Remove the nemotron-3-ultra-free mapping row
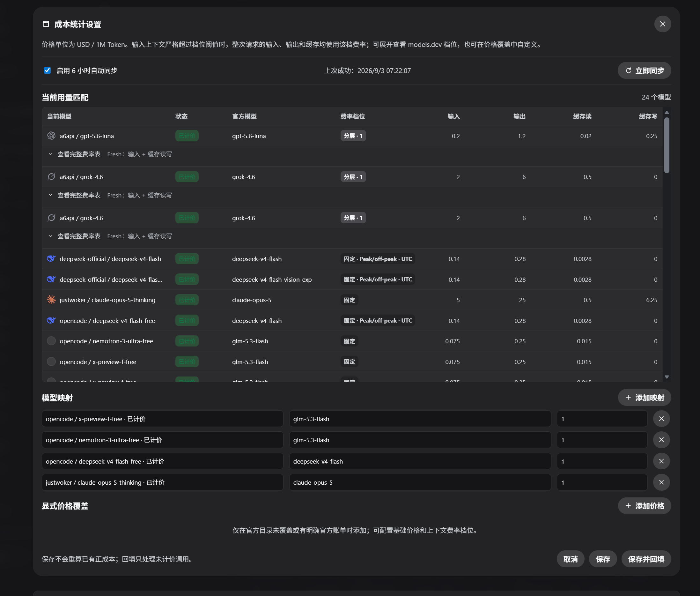This screenshot has width=700, height=596. 661,440
